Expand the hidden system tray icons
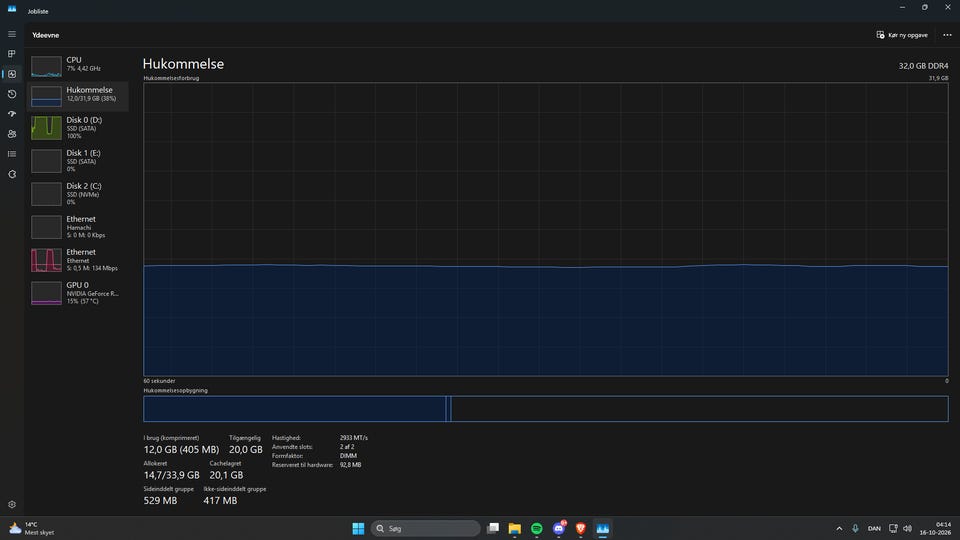The image size is (960, 540). coord(839,528)
